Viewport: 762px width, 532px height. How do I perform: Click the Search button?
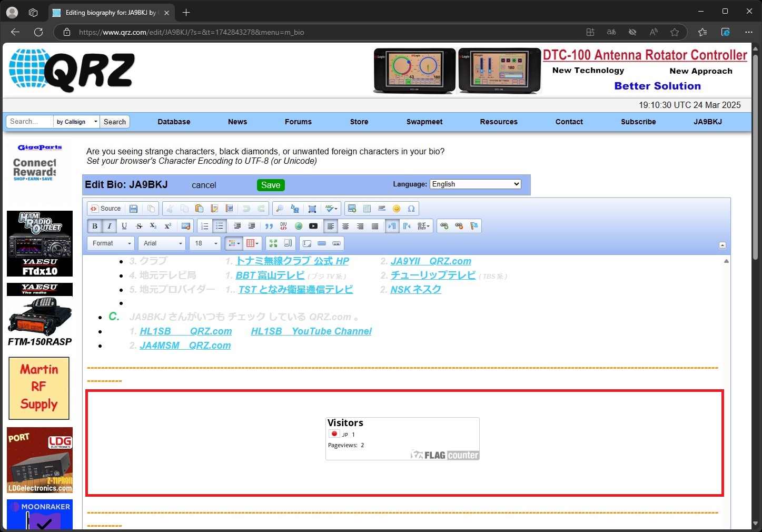115,122
